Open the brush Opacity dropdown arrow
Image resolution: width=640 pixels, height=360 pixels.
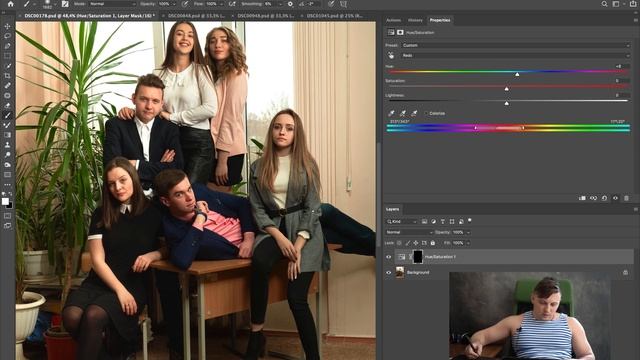pos(174,4)
